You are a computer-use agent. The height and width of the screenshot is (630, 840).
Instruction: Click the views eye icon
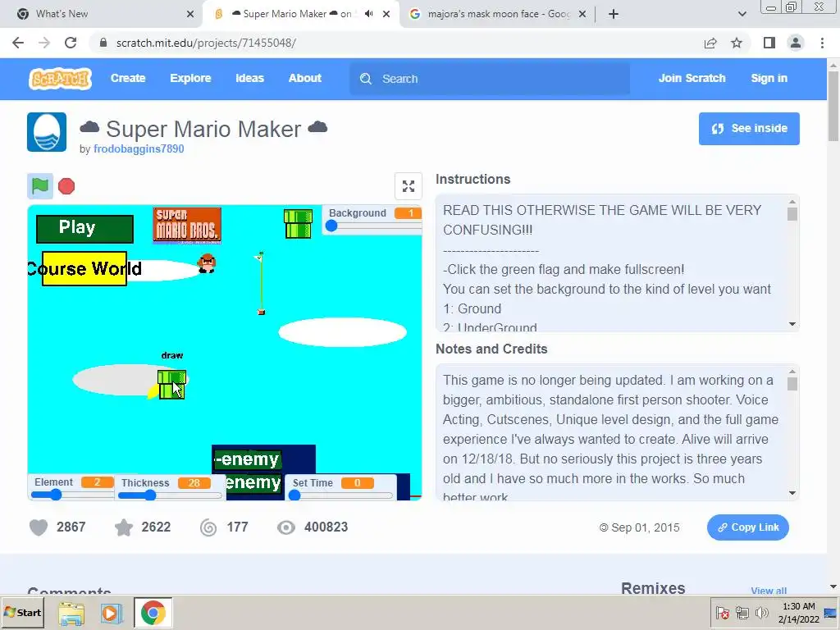point(286,527)
